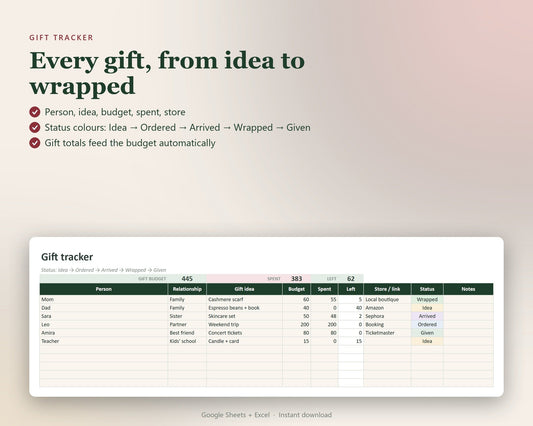Click the 'Weekend trip' gift idea
This screenshot has width=533, height=426.
coord(244,324)
